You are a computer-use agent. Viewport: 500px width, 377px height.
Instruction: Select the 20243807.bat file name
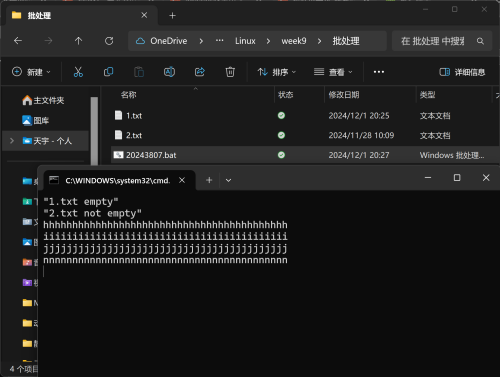point(151,155)
